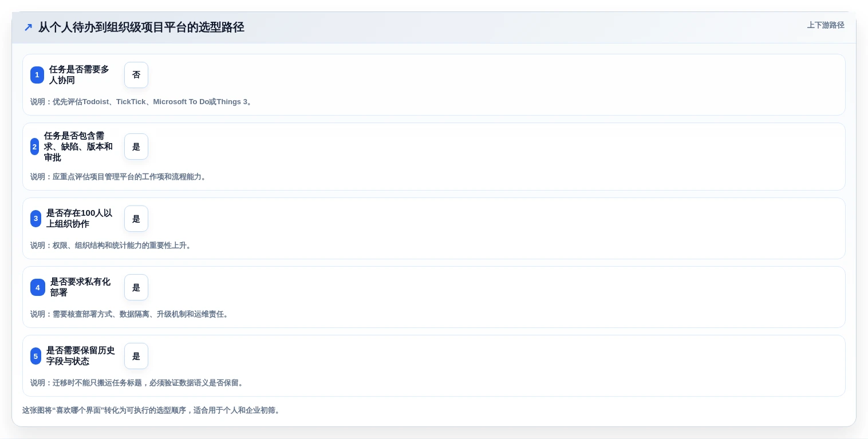This screenshot has height=439, width=868.
Task: Click the note 应重点评估项目管理平台的工作项和流程能力
Action: click(119, 177)
